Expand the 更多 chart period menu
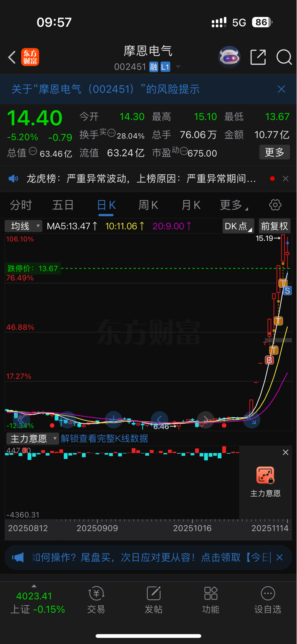This screenshot has height=644, width=297. (234, 205)
